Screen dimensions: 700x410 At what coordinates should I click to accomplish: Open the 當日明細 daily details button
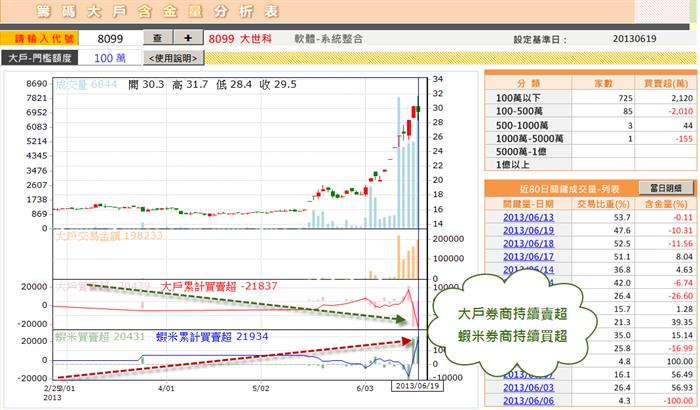[x=666, y=188]
